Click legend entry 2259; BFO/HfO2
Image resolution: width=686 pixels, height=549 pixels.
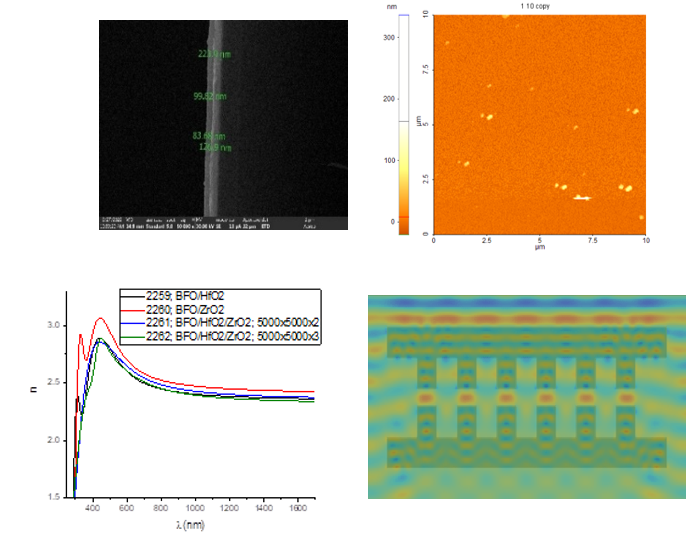(x=209, y=297)
